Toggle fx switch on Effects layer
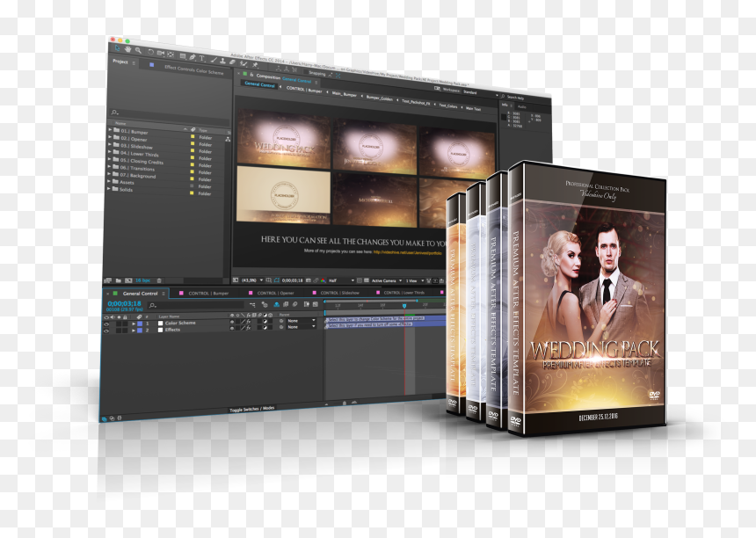 [248, 327]
